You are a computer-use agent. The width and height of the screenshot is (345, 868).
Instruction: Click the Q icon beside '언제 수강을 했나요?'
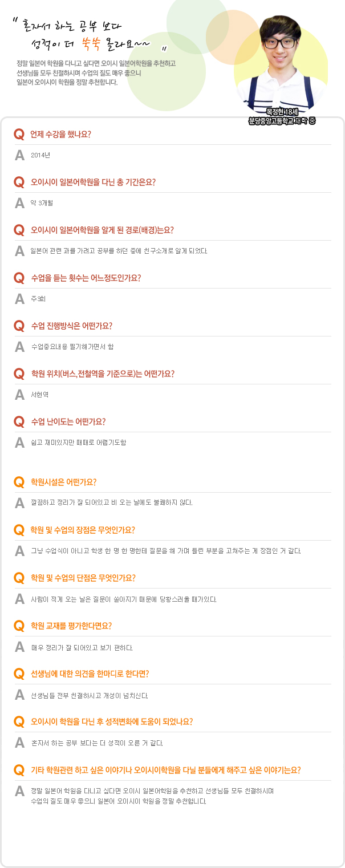tap(19, 135)
